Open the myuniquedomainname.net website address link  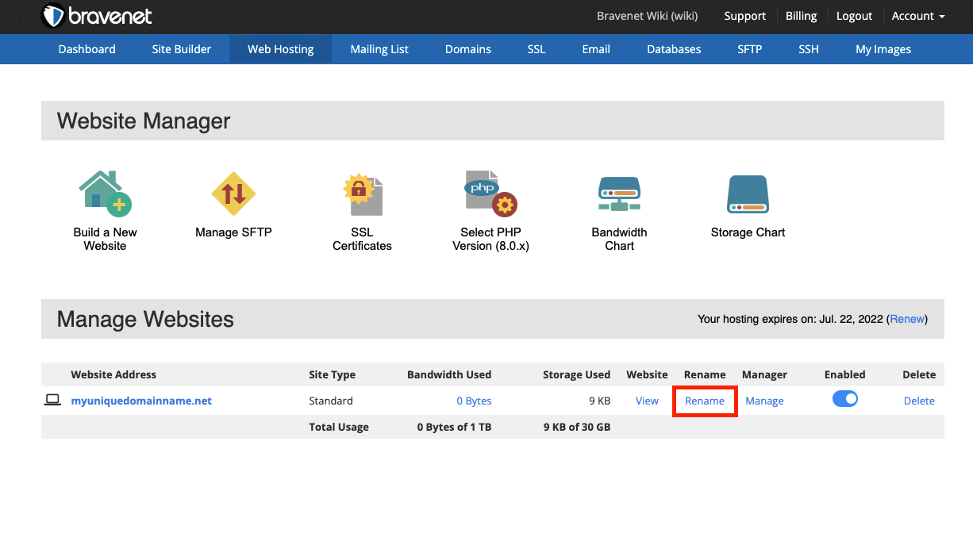coord(141,401)
